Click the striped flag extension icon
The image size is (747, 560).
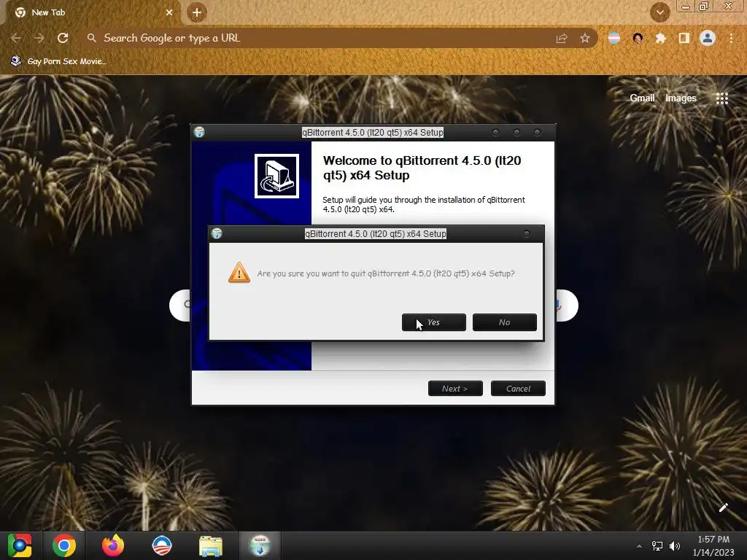[x=614, y=38]
